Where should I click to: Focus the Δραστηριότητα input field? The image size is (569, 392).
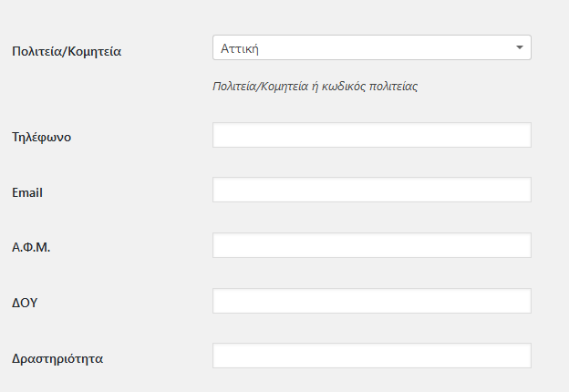point(371,356)
